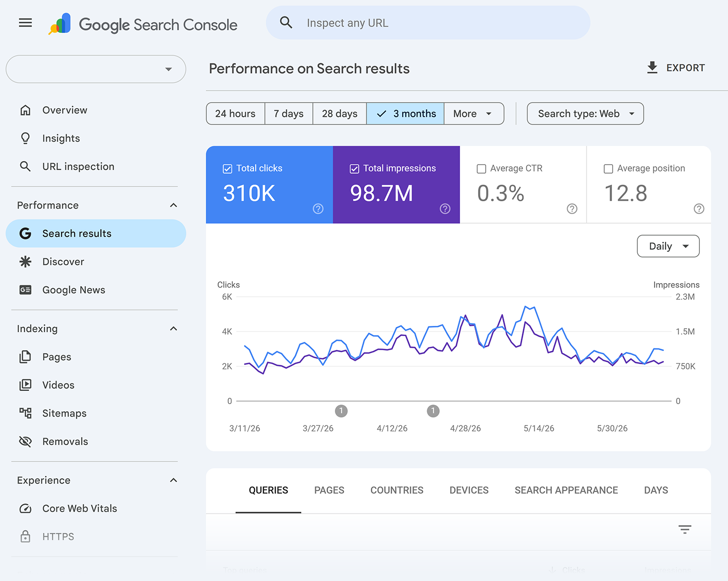Click the HTTPS padlock icon

tap(25, 536)
